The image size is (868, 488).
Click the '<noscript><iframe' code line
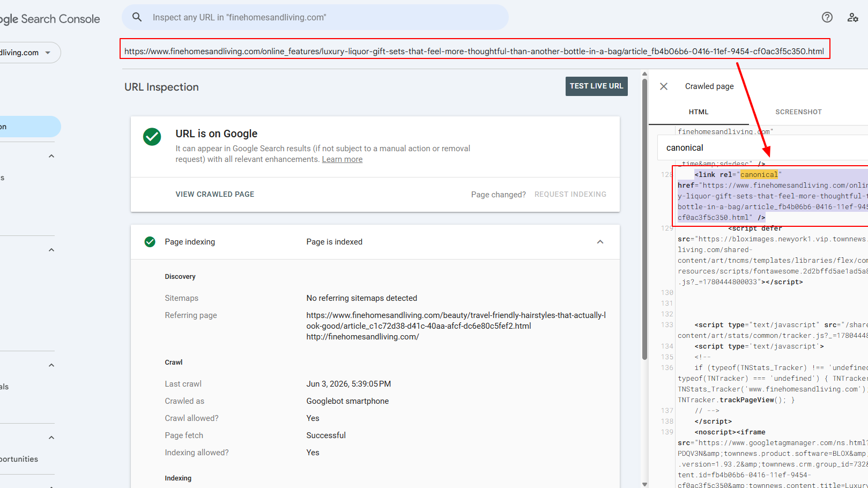click(x=730, y=432)
